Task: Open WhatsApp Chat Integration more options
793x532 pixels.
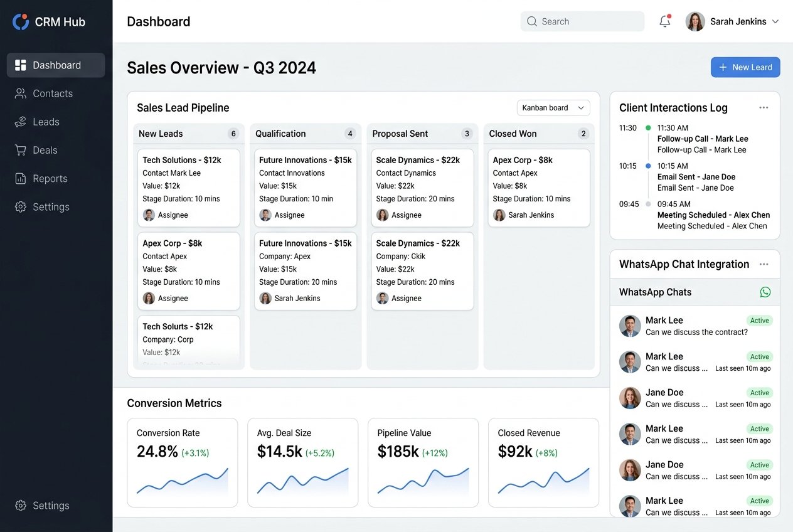Action: coord(764,264)
